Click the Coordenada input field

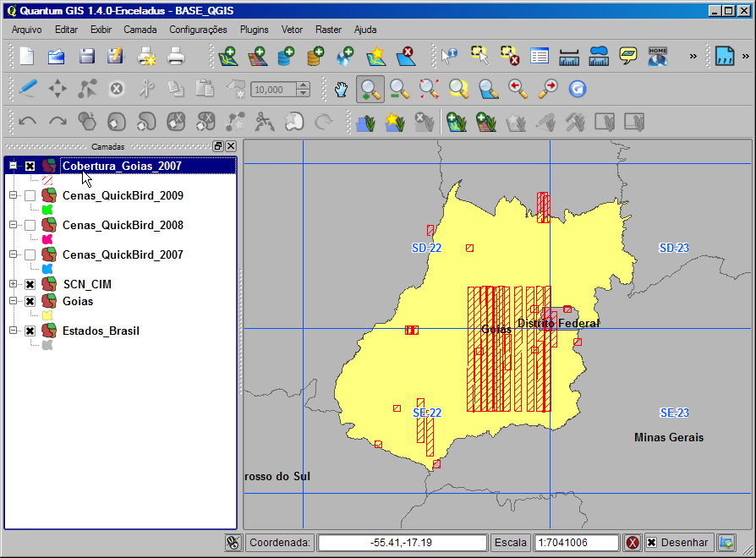403,543
